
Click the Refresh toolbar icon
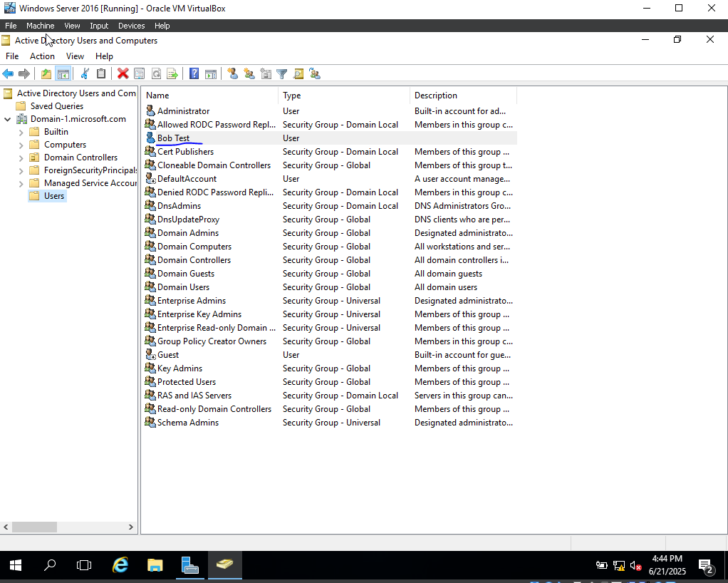(x=156, y=73)
